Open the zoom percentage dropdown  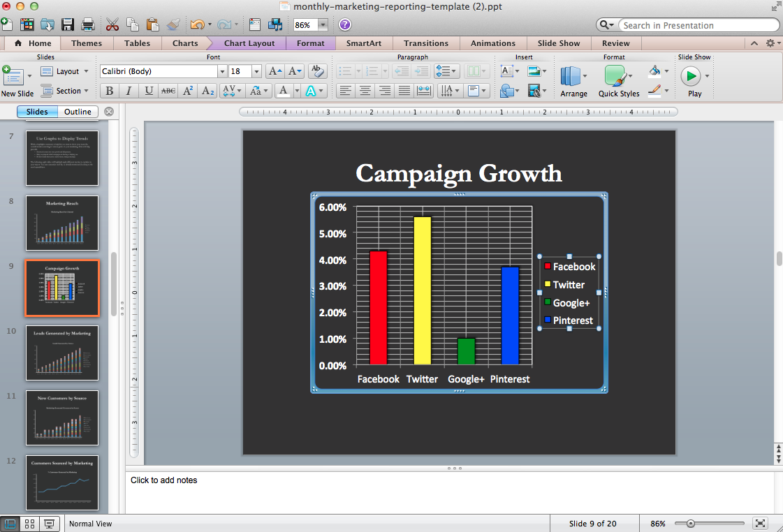323,24
